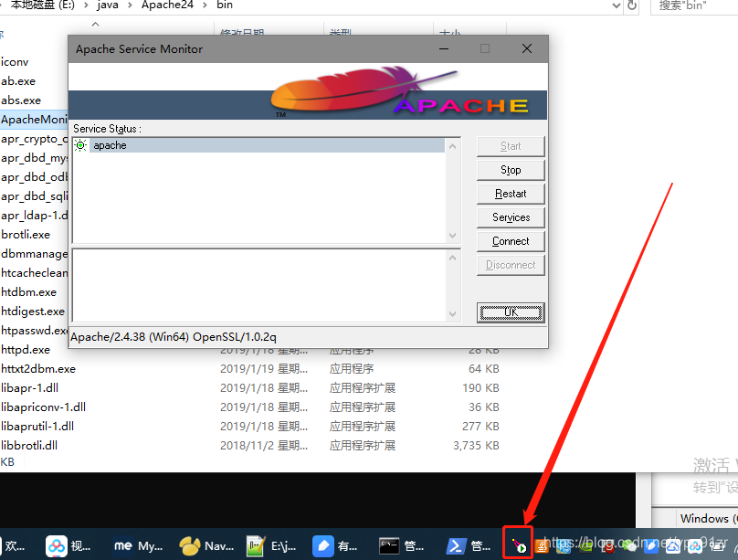Open the Notepad++ E:\j... taskbar item
The height and width of the screenshot is (560, 738).
(271, 546)
